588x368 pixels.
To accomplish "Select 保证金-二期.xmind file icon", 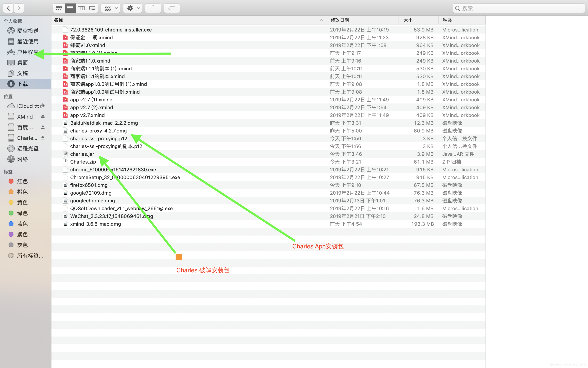I will (x=65, y=37).
